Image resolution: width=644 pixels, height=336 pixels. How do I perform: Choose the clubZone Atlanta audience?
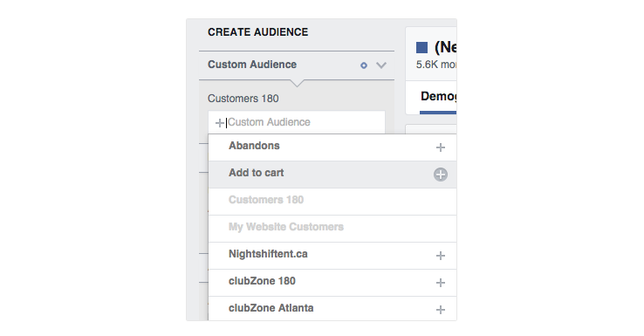pyautogui.click(x=332, y=309)
